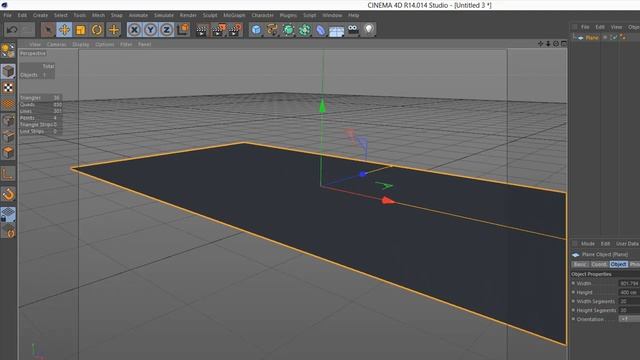Switch to Edges mode
Screen dimensions: 640x360
pyautogui.click(x=8, y=137)
